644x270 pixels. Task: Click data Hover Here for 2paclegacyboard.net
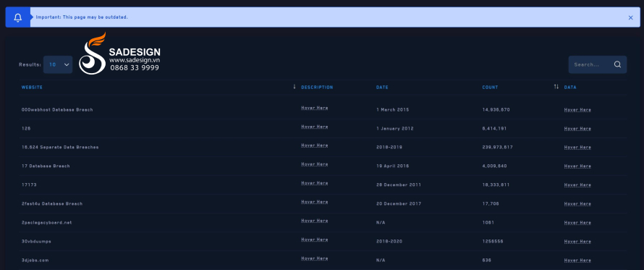click(577, 222)
